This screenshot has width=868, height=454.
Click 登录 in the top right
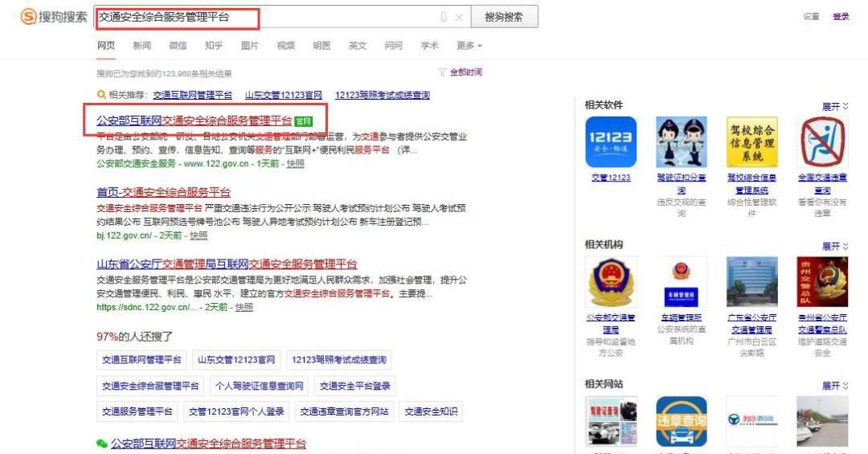841,17
